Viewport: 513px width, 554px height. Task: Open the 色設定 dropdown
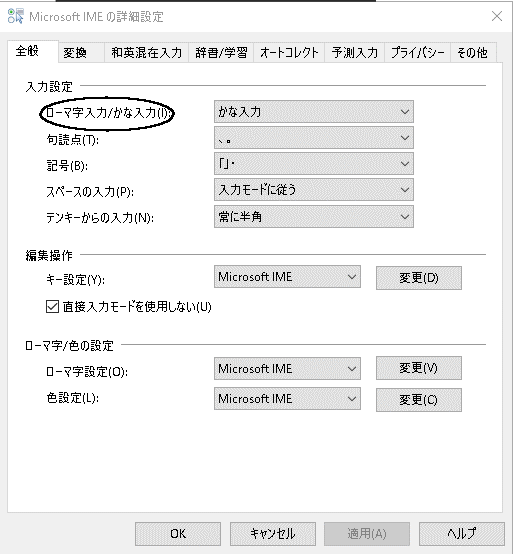(x=287, y=399)
